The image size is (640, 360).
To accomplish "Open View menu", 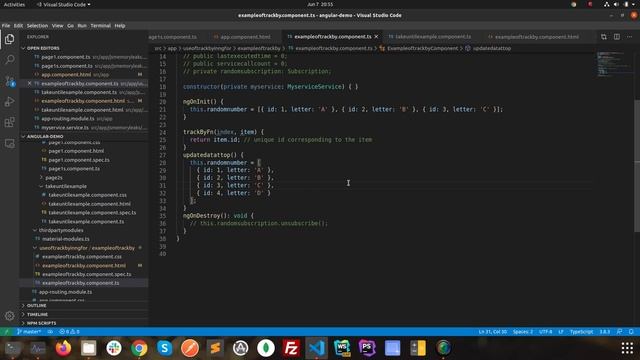I will click(x=58, y=26).
